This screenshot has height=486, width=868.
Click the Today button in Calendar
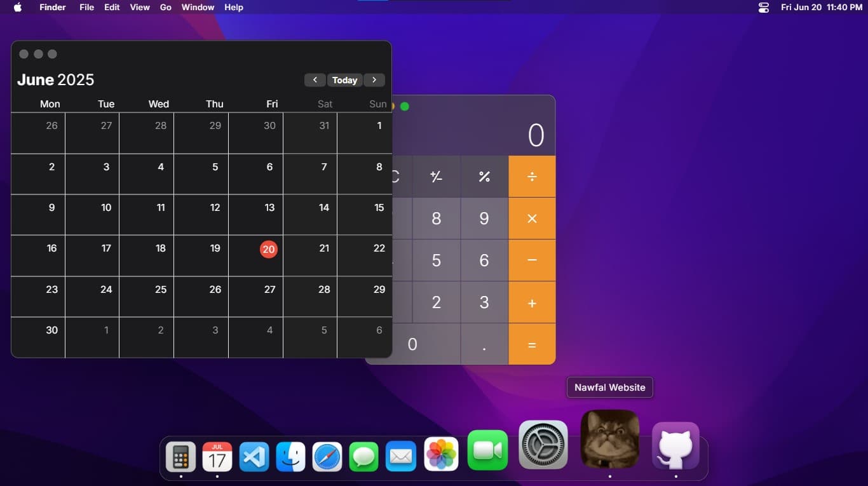344,80
